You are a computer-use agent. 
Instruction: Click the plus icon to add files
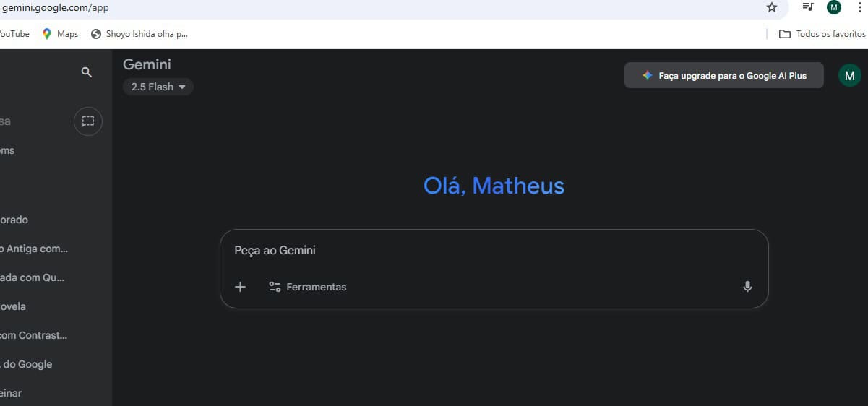(x=241, y=287)
